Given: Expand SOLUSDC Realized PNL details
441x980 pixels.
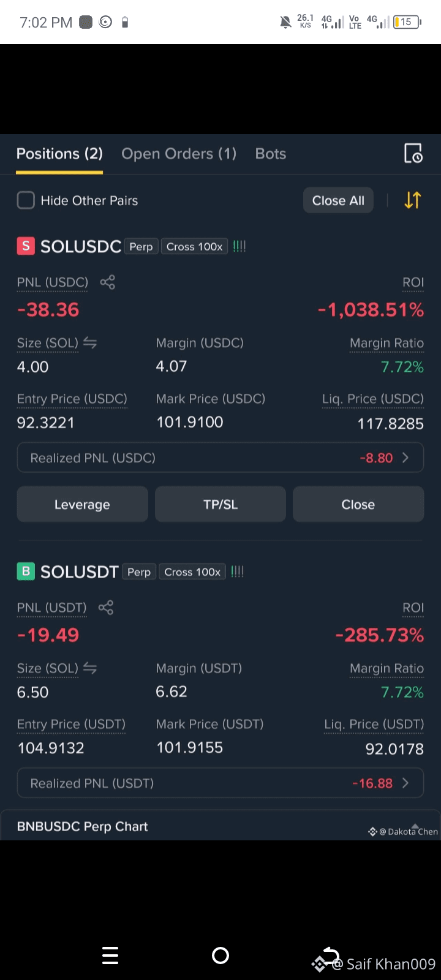Looking at the screenshot, I should coord(221,458).
